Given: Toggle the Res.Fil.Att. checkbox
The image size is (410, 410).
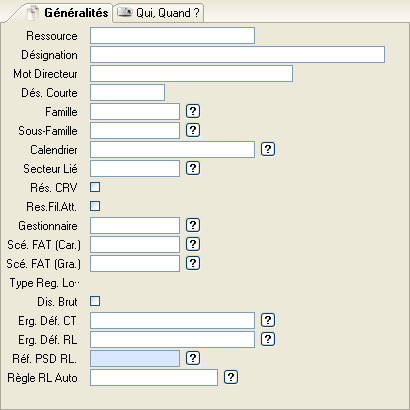Looking at the screenshot, I should click(x=95, y=206).
